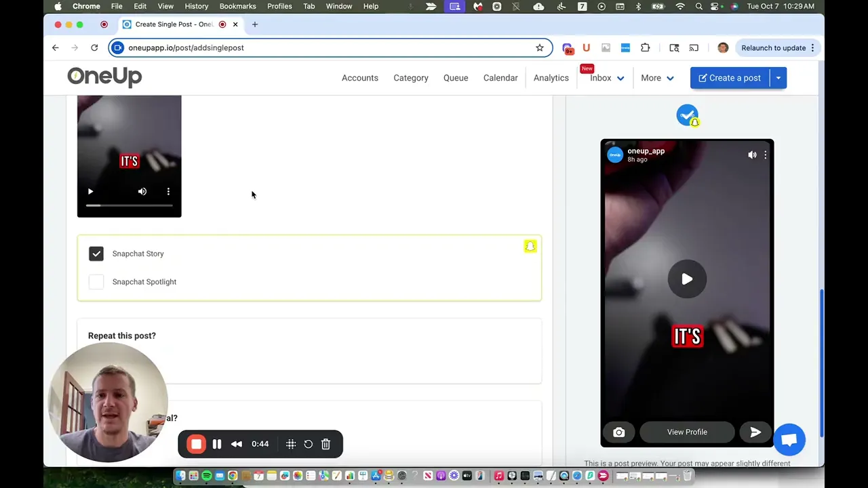Open Chrome's File menu
The height and width of the screenshot is (488, 868).
117,6
